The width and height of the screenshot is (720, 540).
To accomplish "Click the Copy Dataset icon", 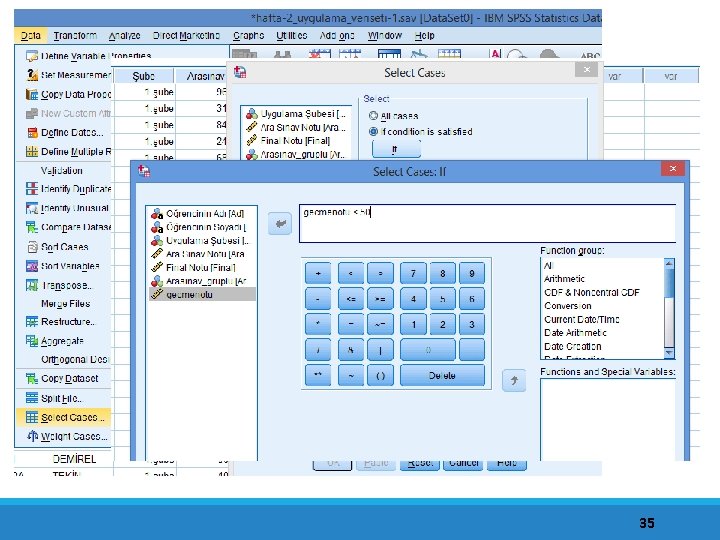I will tap(32, 378).
